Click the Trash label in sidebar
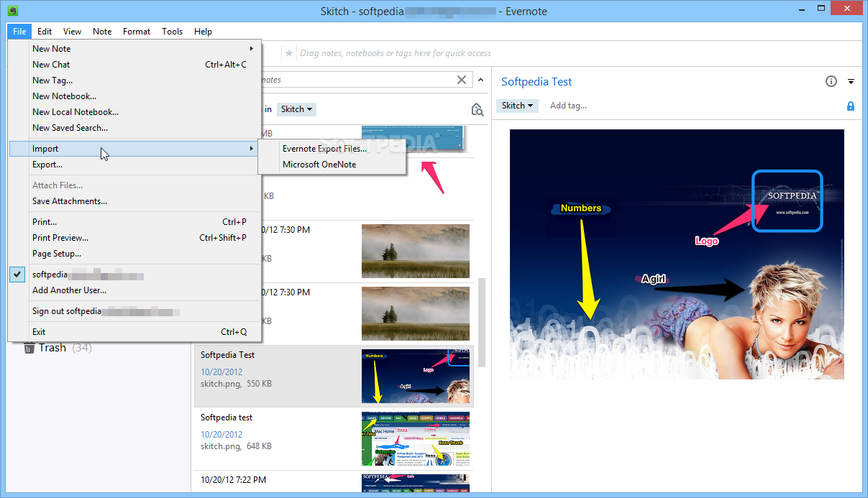 pos(52,348)
